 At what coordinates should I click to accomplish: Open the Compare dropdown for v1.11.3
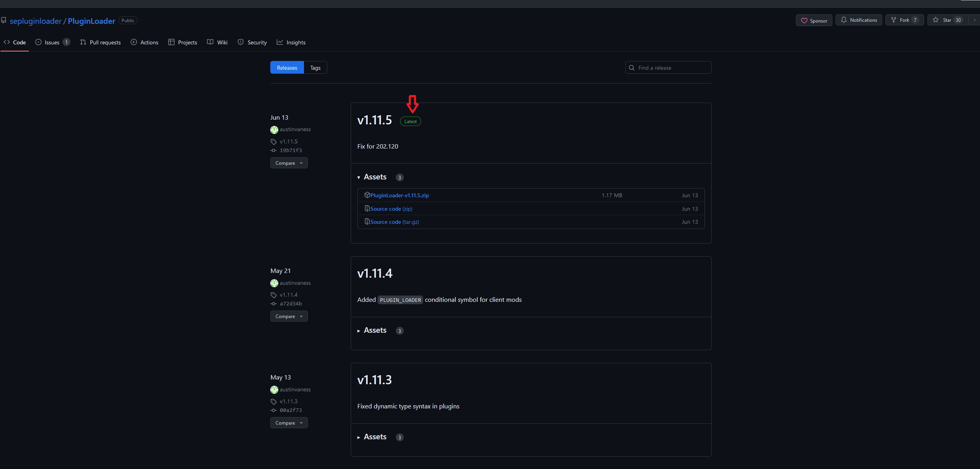point(289,423)
